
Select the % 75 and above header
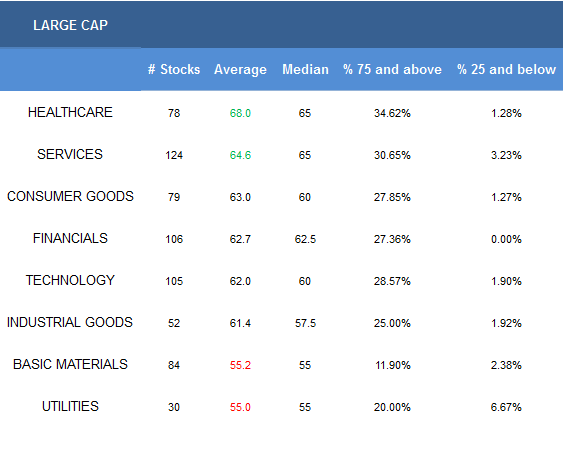(x=392, y=69)
